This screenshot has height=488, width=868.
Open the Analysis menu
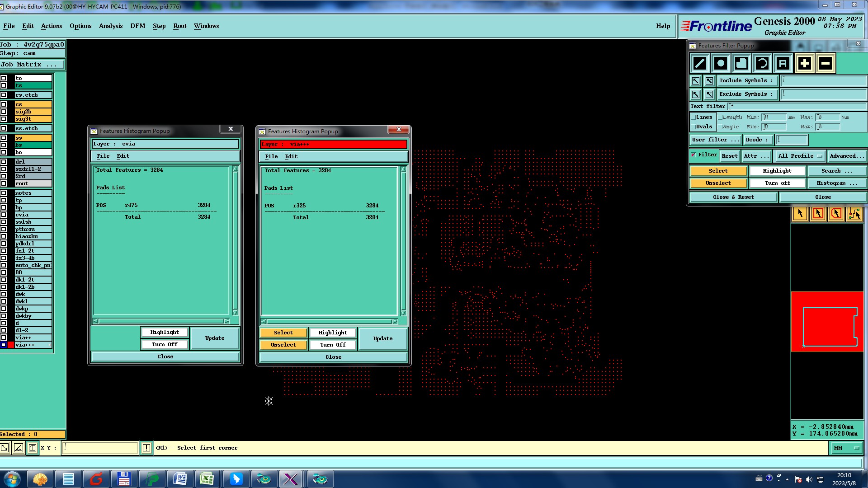pos(111,26)
